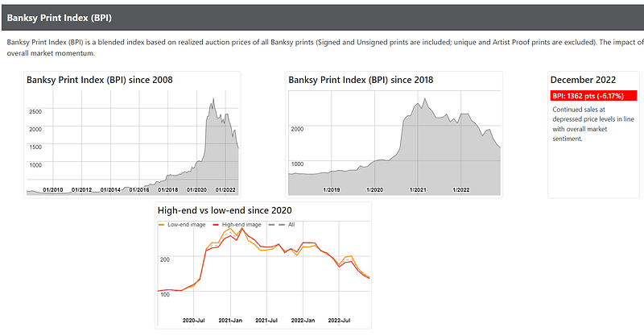
Task: Click the 01/2020 axis label on the 2008 chart
Action: pos(196,190)
